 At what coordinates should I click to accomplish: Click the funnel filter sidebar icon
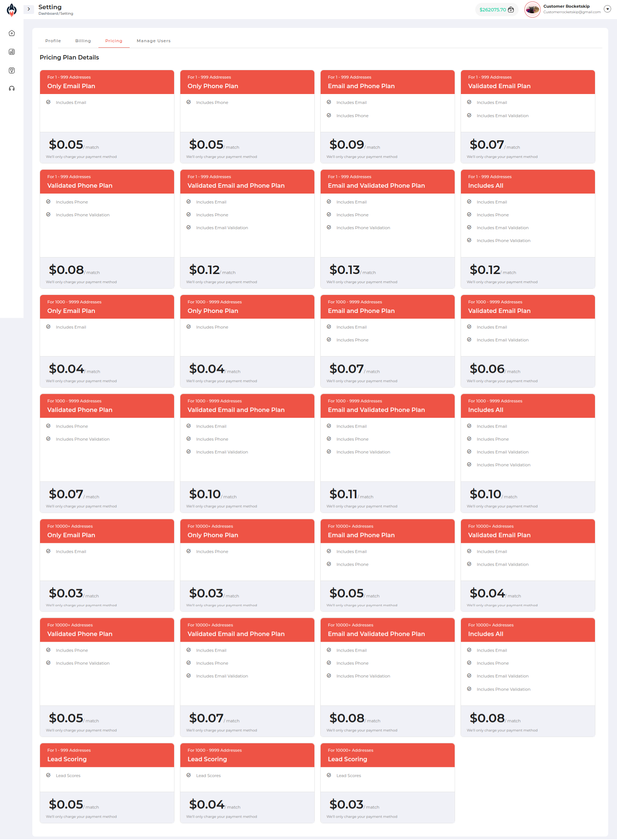[12, 71]
